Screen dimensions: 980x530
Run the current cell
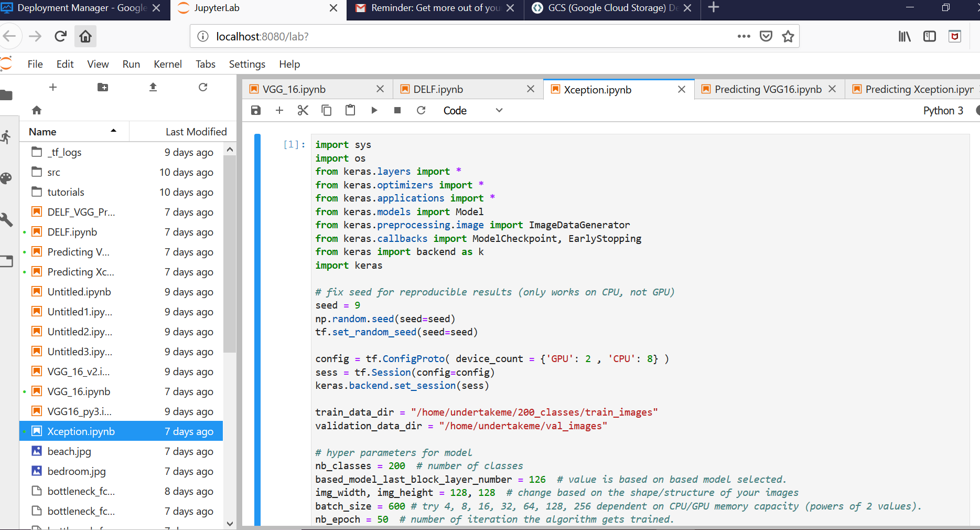[x=374, y=110]
